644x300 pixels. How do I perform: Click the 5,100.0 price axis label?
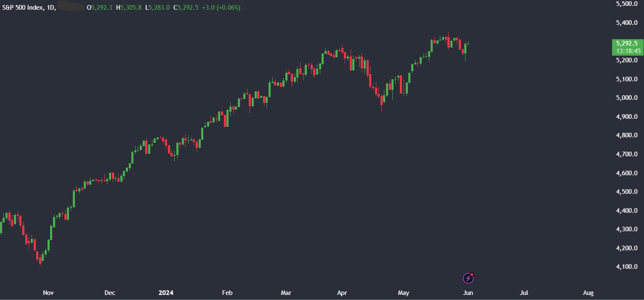[x=627, y=79]
